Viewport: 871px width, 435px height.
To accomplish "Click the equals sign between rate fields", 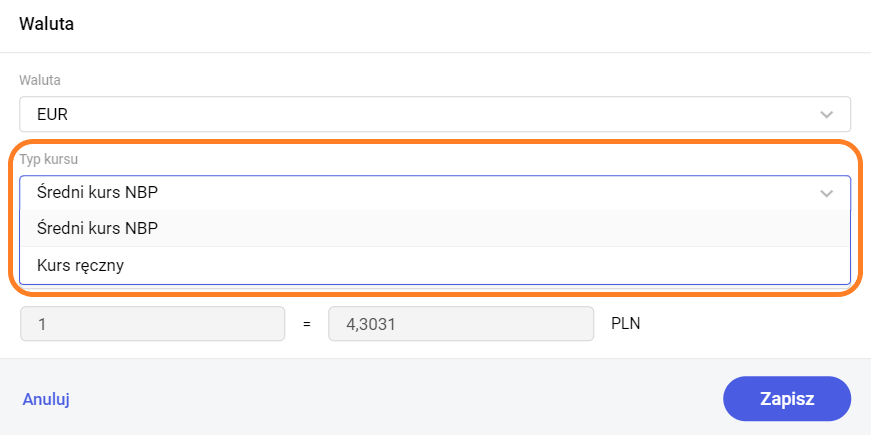I will tap(307, 324).
